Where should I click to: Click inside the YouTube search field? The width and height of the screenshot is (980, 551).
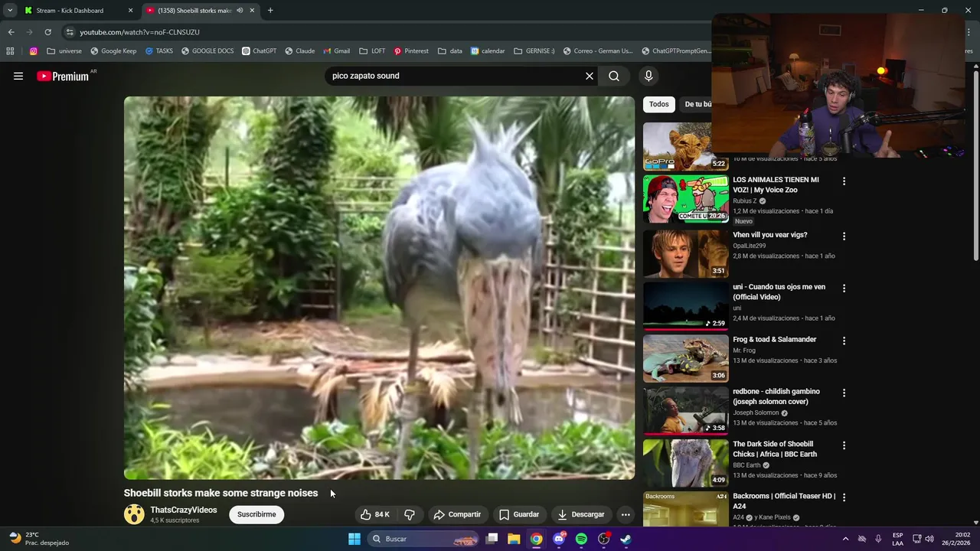click(x=456, y=76)
